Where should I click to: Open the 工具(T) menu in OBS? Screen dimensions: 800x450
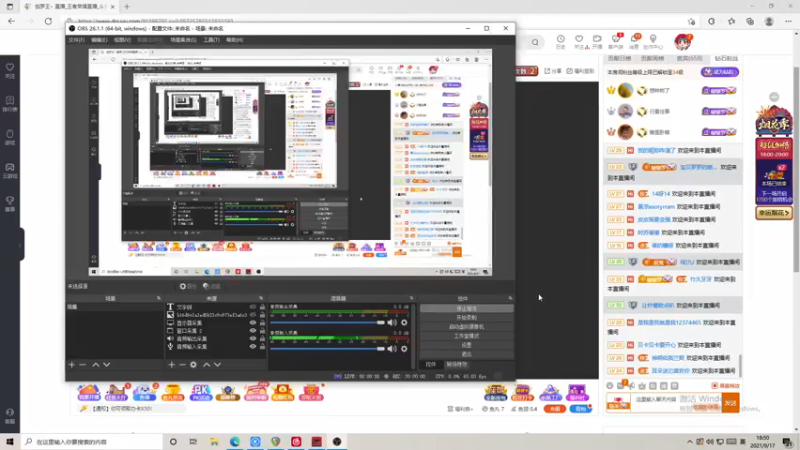point(211,40)
